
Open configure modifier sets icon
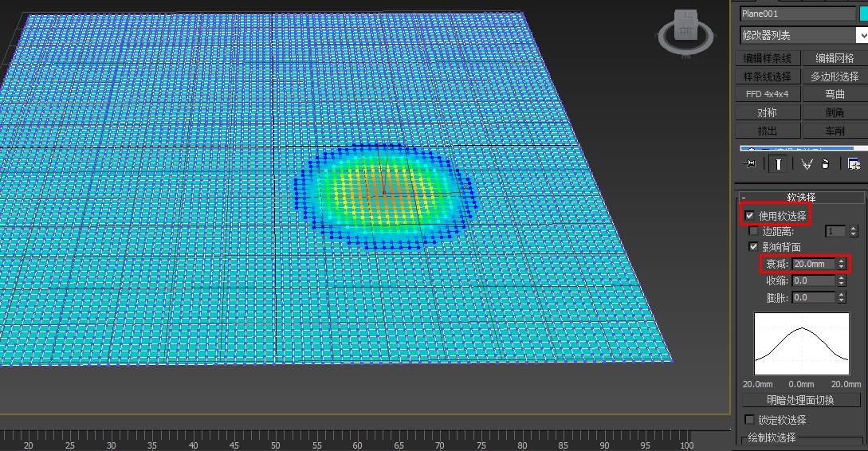tap(854, 164)
